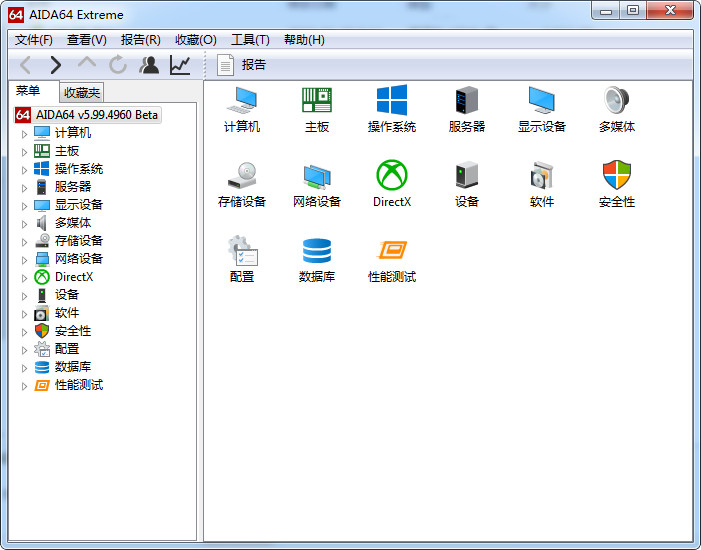The image size is (701, 550).
Task: Click the line graph icon in toolbar
Action: click(x=180, y=65)
